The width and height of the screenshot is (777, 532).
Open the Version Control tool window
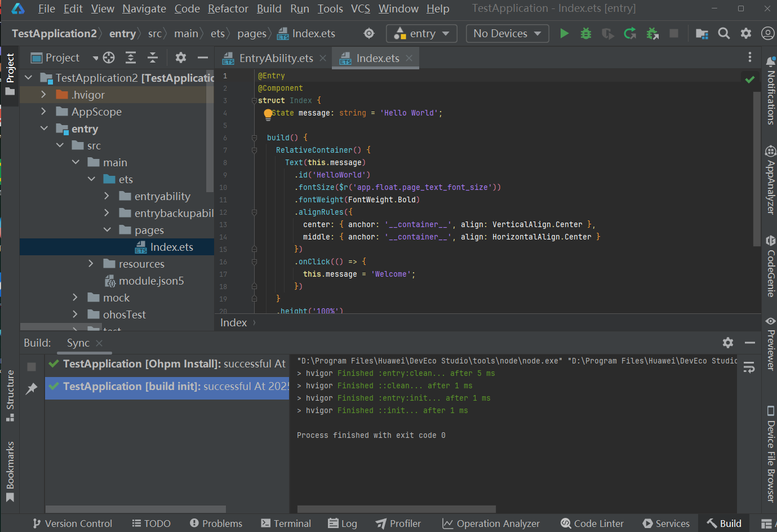[72, 524]
